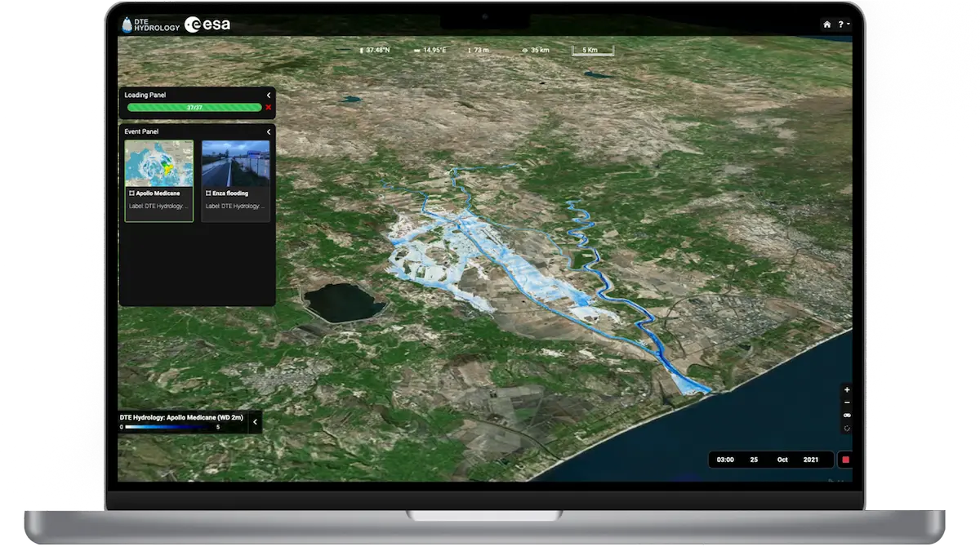Image resolution: width=980 pixels, height=551 pixels.
Task: Click the Oct month field
Action: [x=782, y=460]
